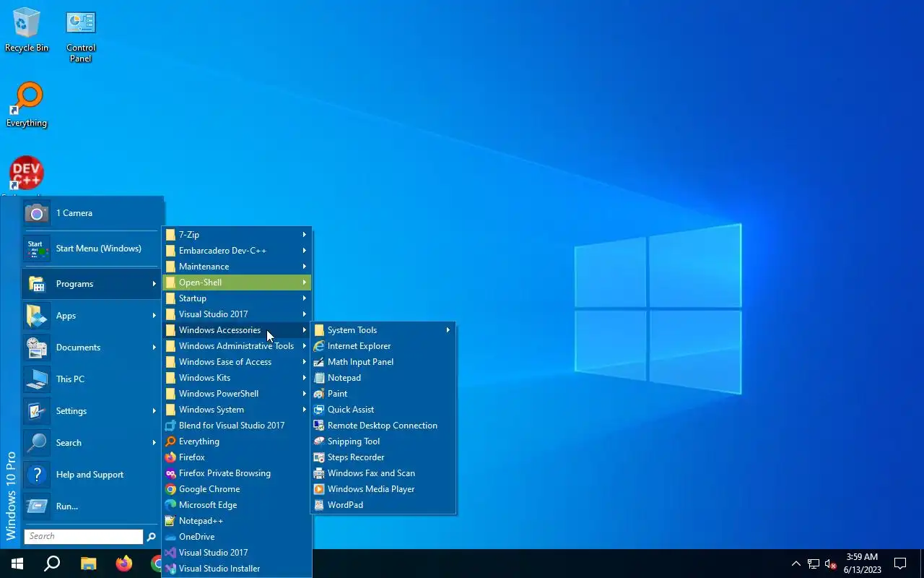
Task: Click the Quick Assist icon
Action: [x=319, y=410]
